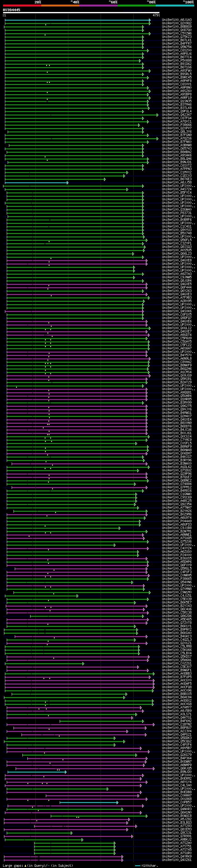Select UniRef100_A1DL62 label
This screenshot has width=197, height=868.
click(177, 467)
